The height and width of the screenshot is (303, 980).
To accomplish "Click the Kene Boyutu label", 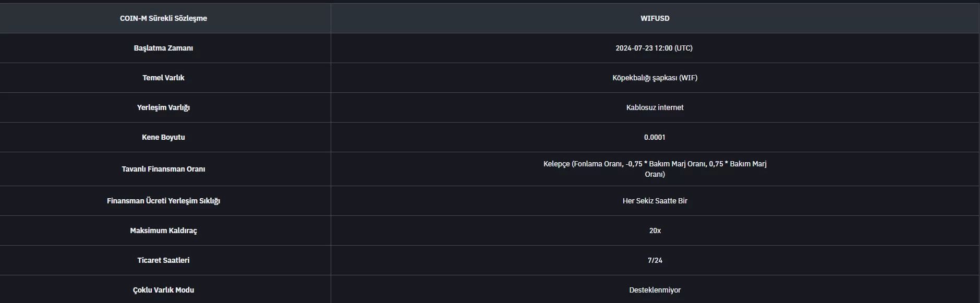I will [163, 137].
